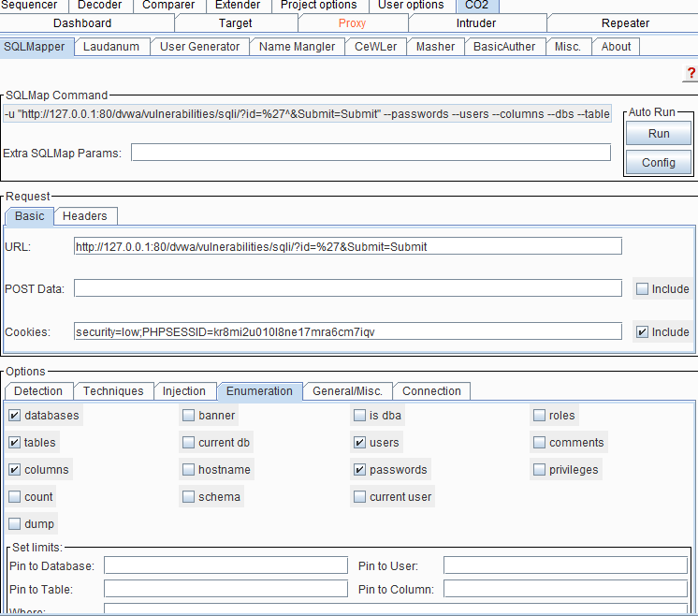The height and width of the screenshot is (616, 698).
Task: Click the POST Data input field
Action: [348, 288]
